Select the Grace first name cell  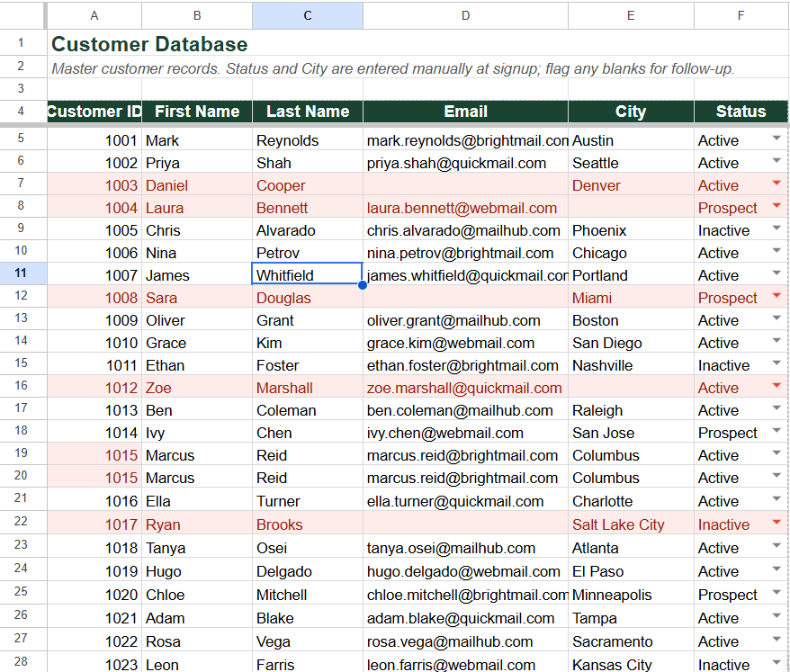coord(197,343)
